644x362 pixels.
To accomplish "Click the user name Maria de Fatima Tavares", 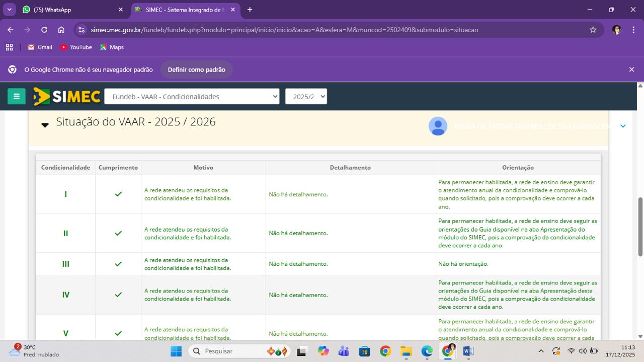I will 533,126.
